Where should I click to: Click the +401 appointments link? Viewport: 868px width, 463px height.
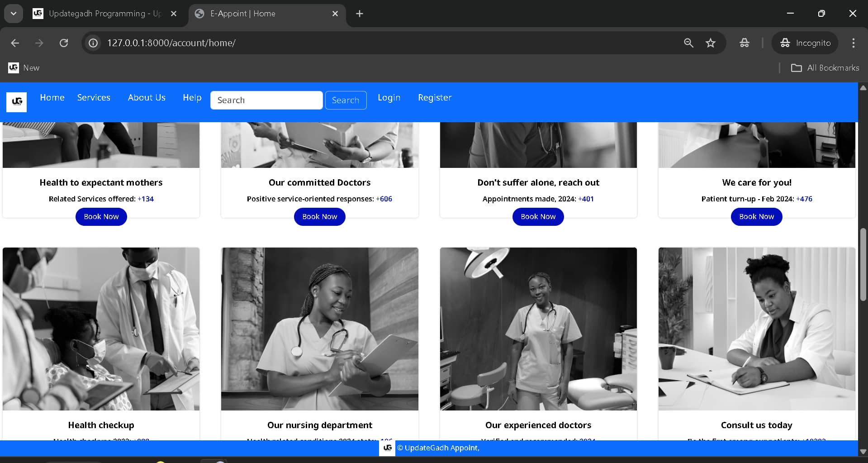coord(586,199)
